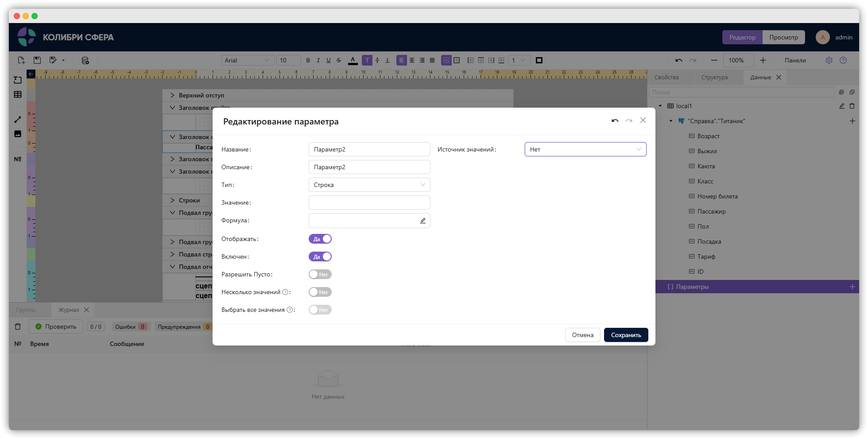
Task: Click the border color square icon
Action: pos(539,60)
